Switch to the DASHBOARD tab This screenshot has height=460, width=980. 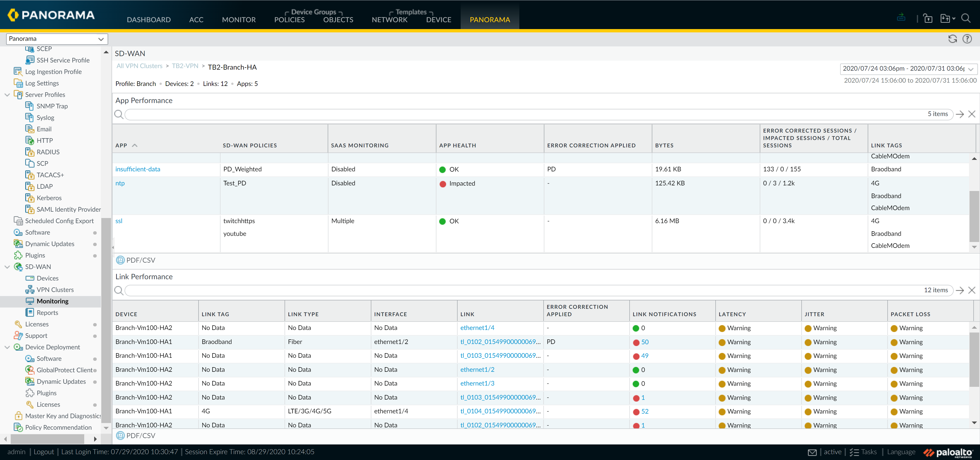click(x=148, y=19)
